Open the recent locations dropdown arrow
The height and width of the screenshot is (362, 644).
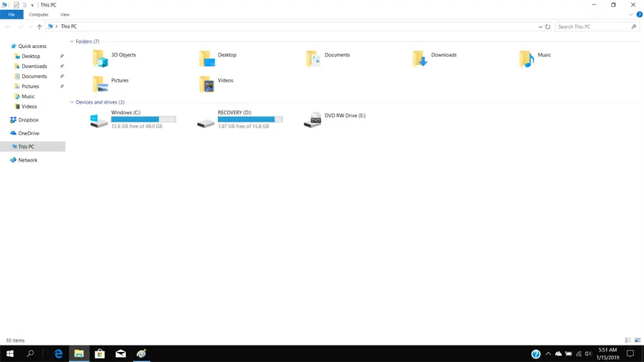(30, 26)
